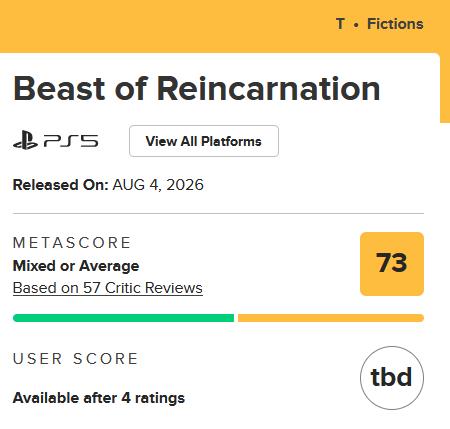Open the View All Platforms button
This screenshot has width=450, height=429.
(204, 141)
